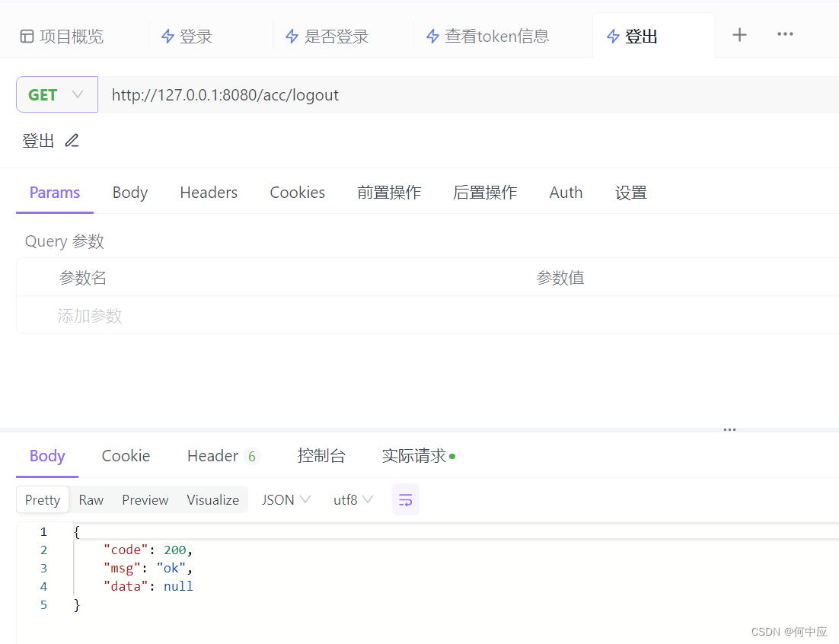Click the lightning icon on the 查看token信息 tab
The width and height of the screenshot is (839, 644).
click(432, 35)
